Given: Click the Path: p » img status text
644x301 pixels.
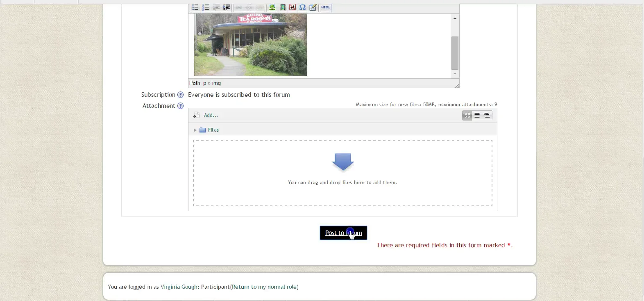Looking at the screenshot, I should (x=205, y=83).
